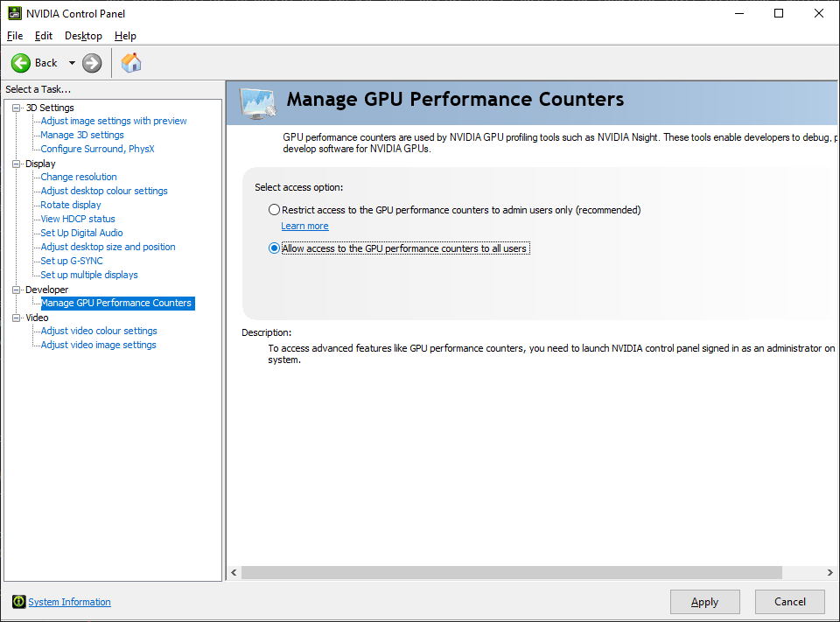
Task: Click the NVIDIA logo in the title bar
Action: point(15,13)
